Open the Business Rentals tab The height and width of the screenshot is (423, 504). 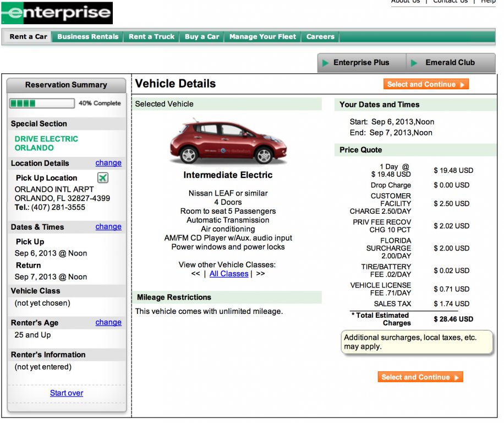pos(87,37)
